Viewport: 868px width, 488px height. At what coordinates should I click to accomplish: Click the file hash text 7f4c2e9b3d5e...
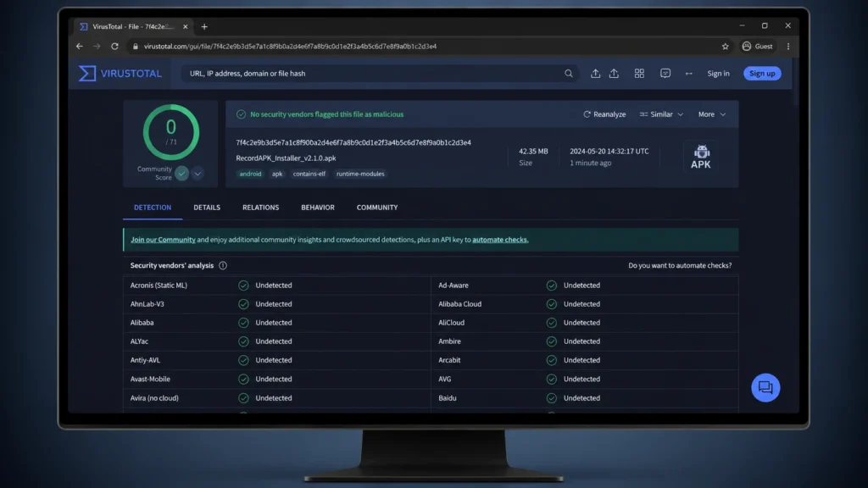click(353, 142)
